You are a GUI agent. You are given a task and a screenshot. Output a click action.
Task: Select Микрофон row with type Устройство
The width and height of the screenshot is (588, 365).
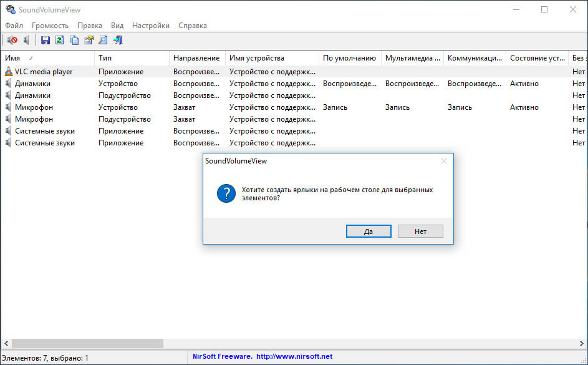click(294, 107)
